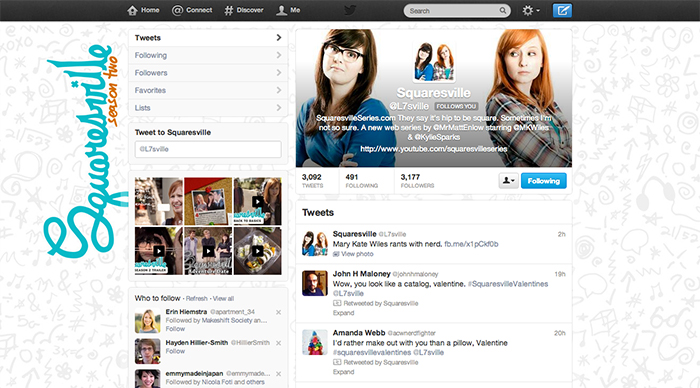Click the 20h timestamp on Amanda's tweet
Screen dimensions: 700x388
(x=560, y=333)
